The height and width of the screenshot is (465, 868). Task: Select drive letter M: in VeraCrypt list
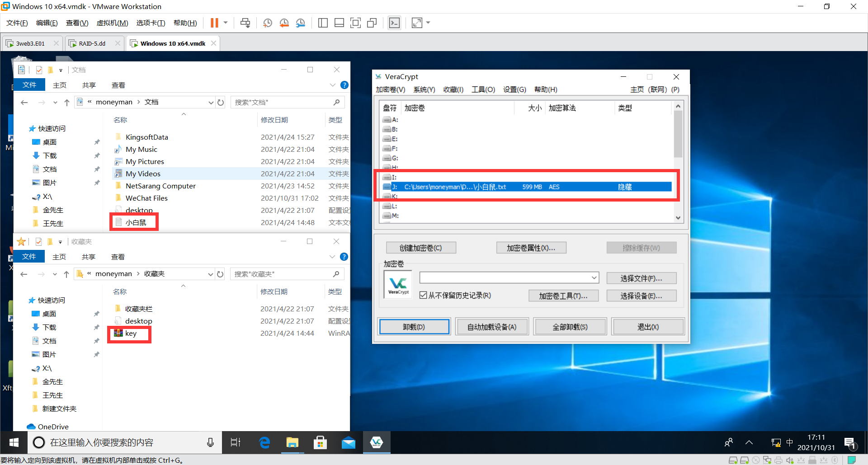(391, 216)
